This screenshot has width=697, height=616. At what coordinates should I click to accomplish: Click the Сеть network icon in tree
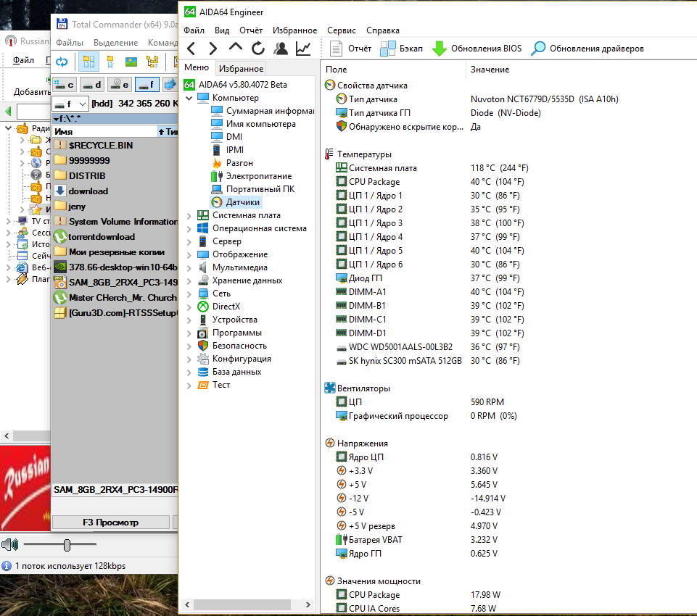tap(203, 294)
